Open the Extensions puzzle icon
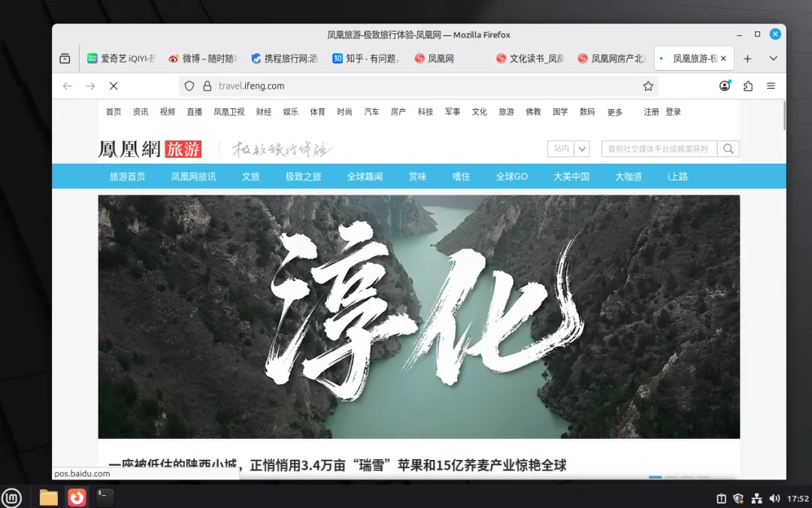The image size is (812, 508). (748, 86)
